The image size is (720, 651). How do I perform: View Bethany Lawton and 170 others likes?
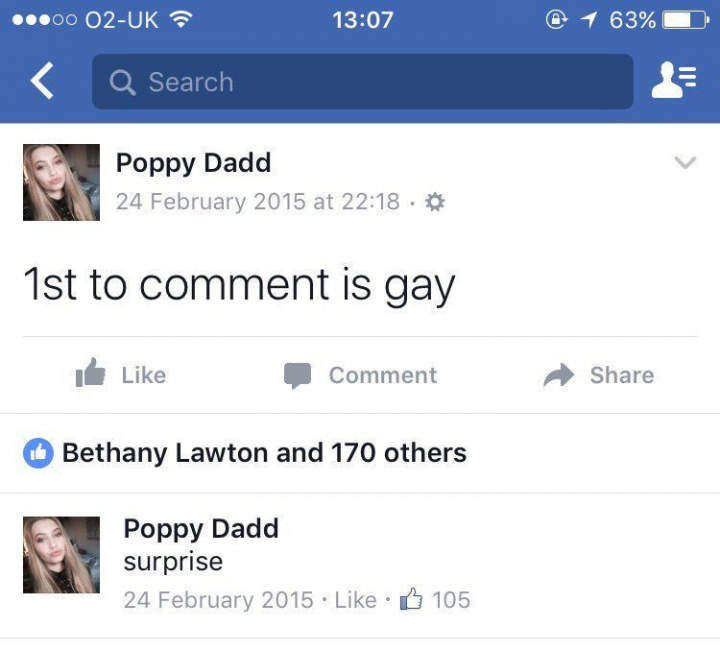[x=264, y=453]
